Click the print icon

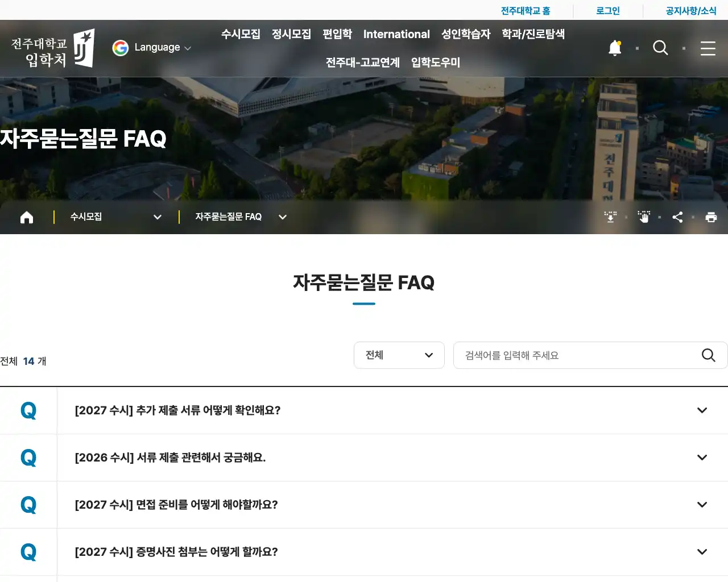point(711,217)
